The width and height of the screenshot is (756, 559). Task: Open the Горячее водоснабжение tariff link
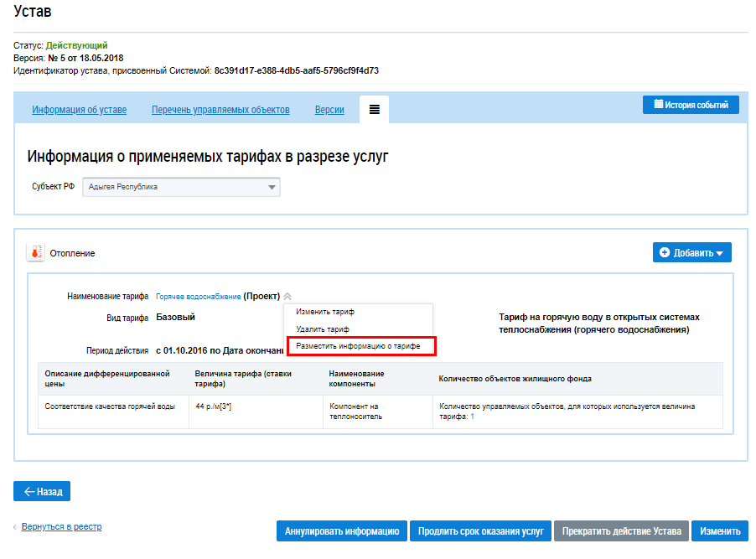198,296
